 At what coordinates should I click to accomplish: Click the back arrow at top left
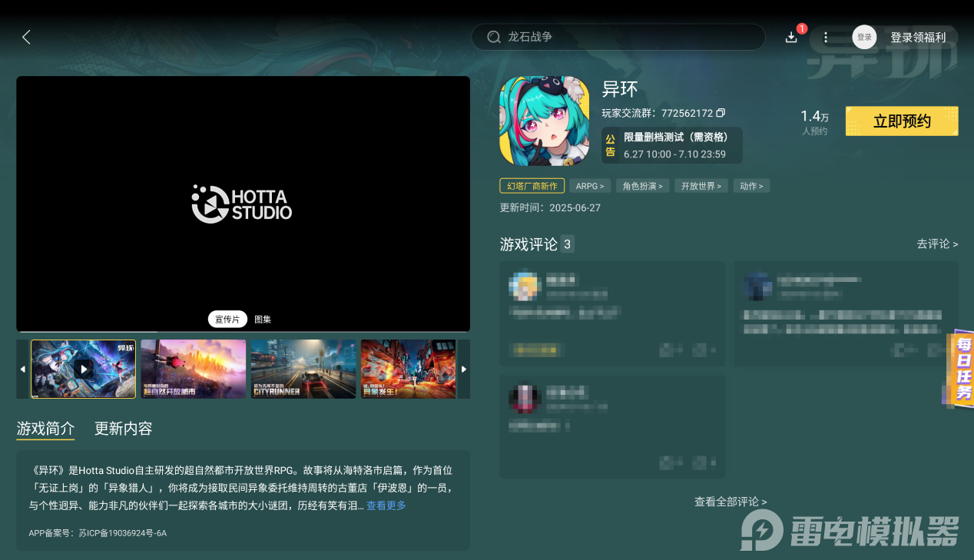tap(25, 37)
